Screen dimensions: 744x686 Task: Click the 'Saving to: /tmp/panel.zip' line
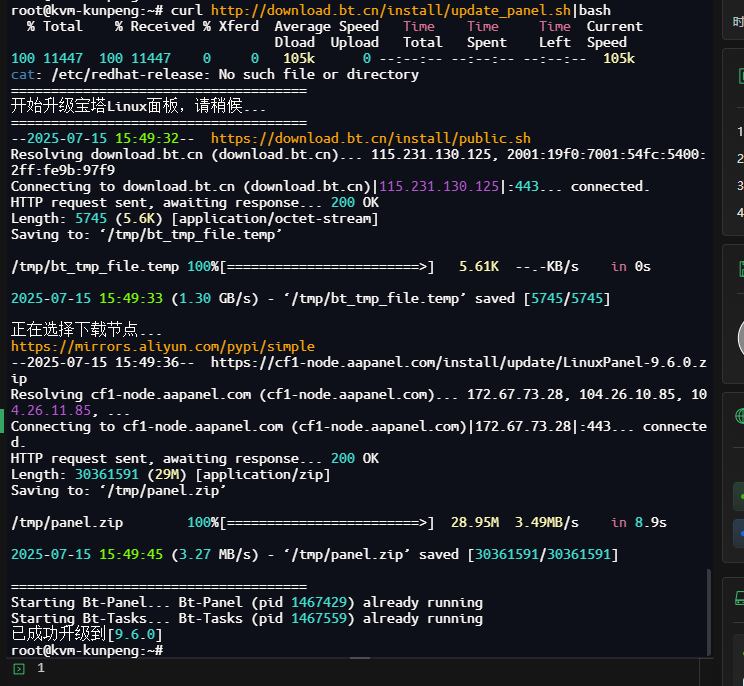[118, 491]
